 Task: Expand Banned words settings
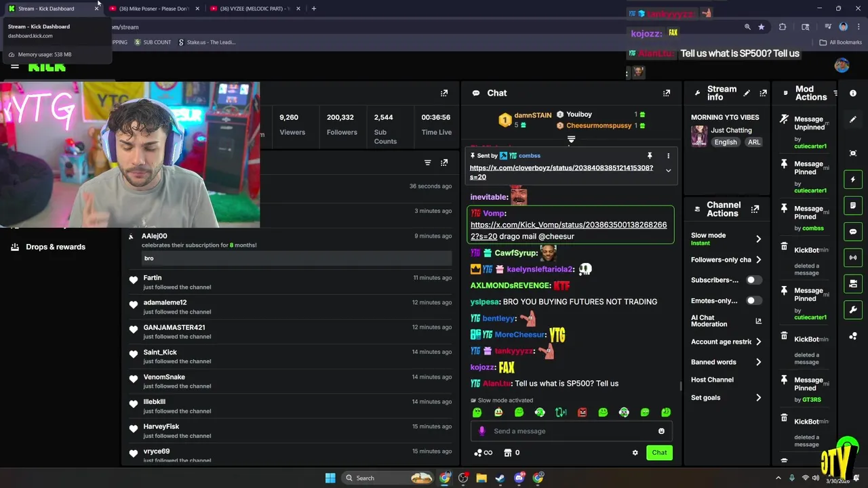(x=758, y=362)
